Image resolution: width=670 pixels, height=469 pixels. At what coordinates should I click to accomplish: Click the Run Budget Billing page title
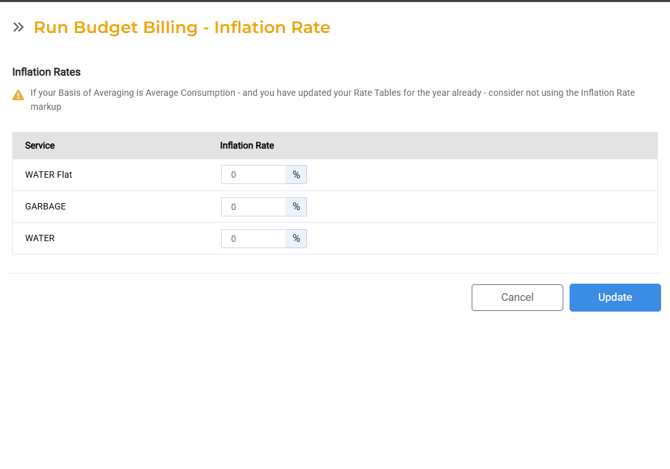pos(182,28)
